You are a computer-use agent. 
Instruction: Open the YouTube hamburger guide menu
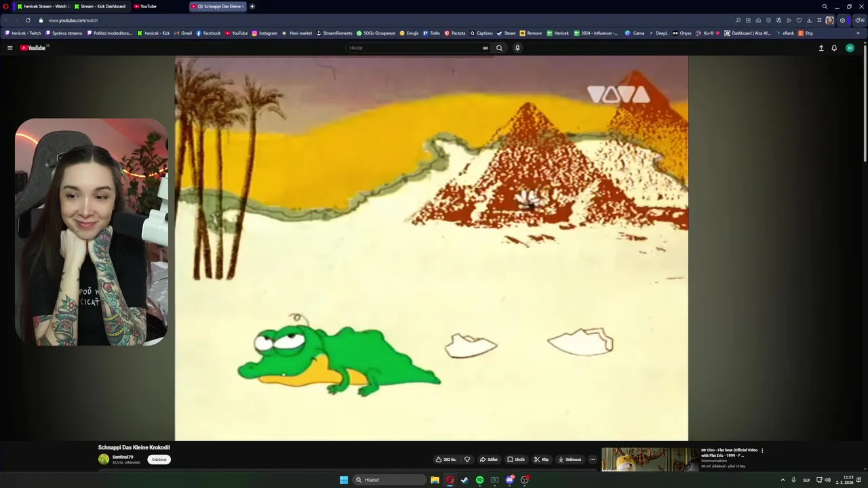9,48
